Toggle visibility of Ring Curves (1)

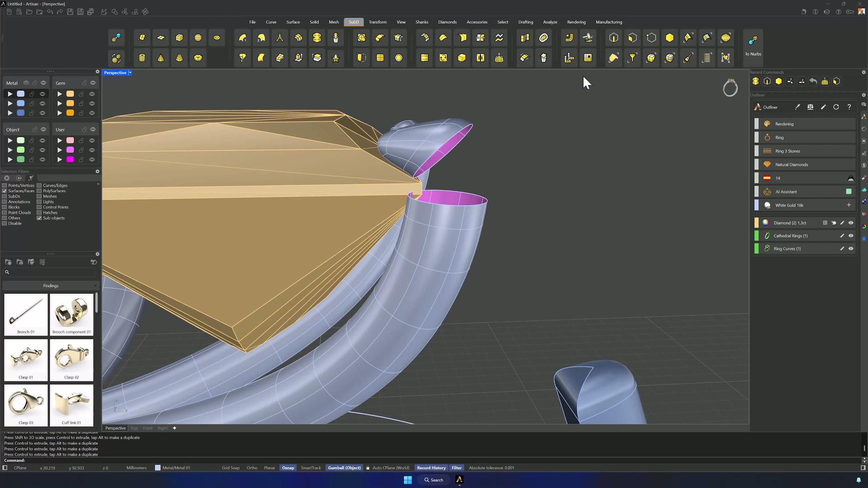tap(851, 249)
